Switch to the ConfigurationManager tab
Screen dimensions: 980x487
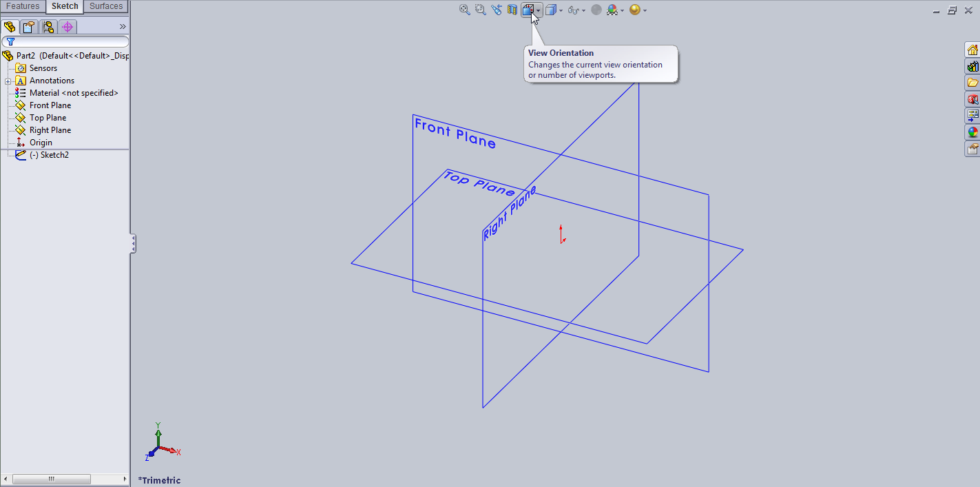tap(47, 26)
